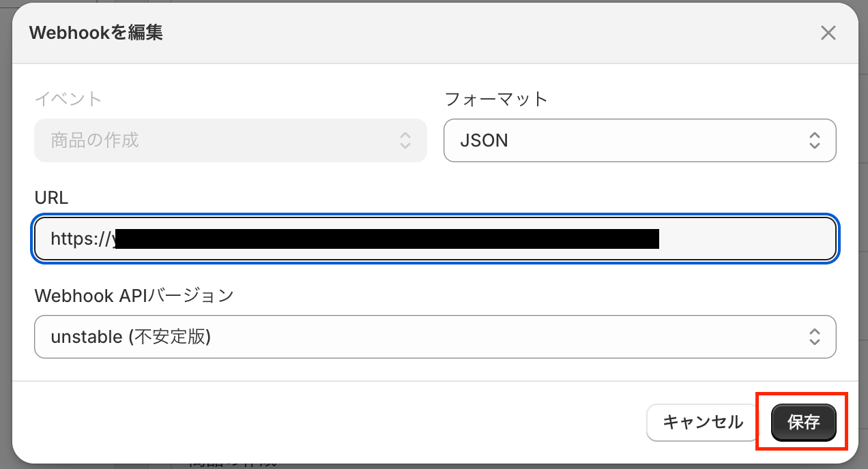Click the greyed 商品の作成 text

point(95,141)
